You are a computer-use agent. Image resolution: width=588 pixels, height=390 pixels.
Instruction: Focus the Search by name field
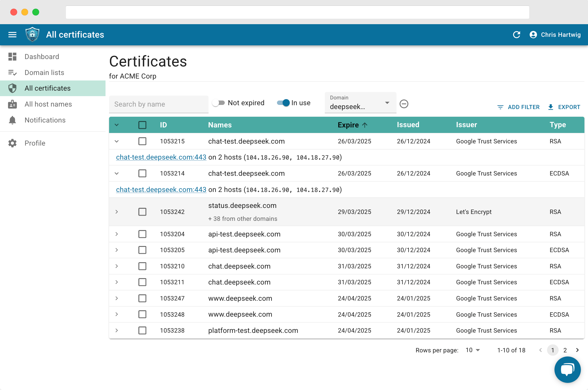[159, 104]
